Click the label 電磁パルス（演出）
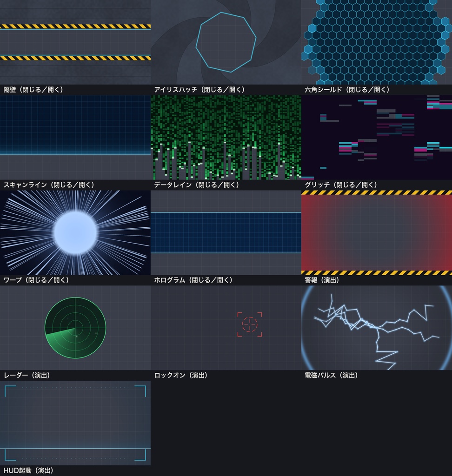 332,376
